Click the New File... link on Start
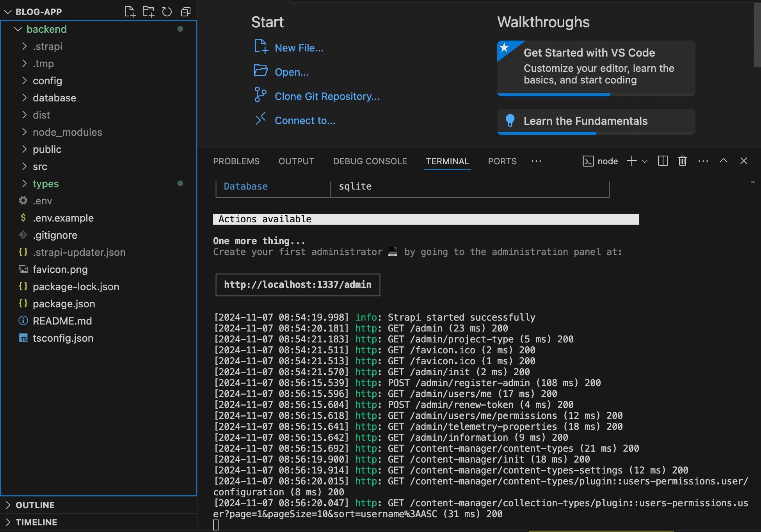Screen dimensions: 761x532 [x=299, y=48]
